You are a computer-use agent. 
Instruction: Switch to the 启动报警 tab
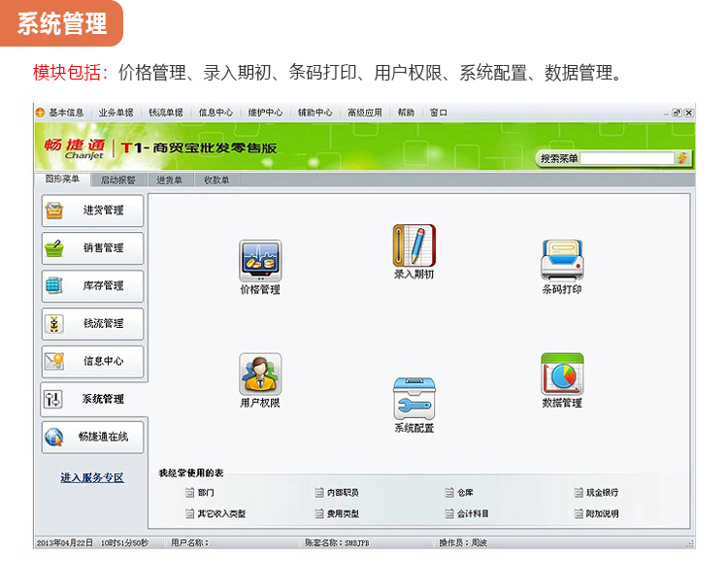tap(117, 180)
